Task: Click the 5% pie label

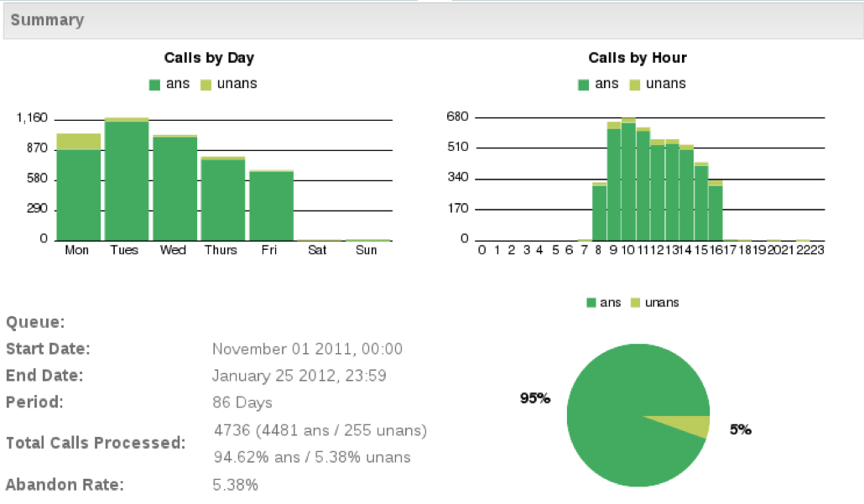Action: (x=741, y=429)
